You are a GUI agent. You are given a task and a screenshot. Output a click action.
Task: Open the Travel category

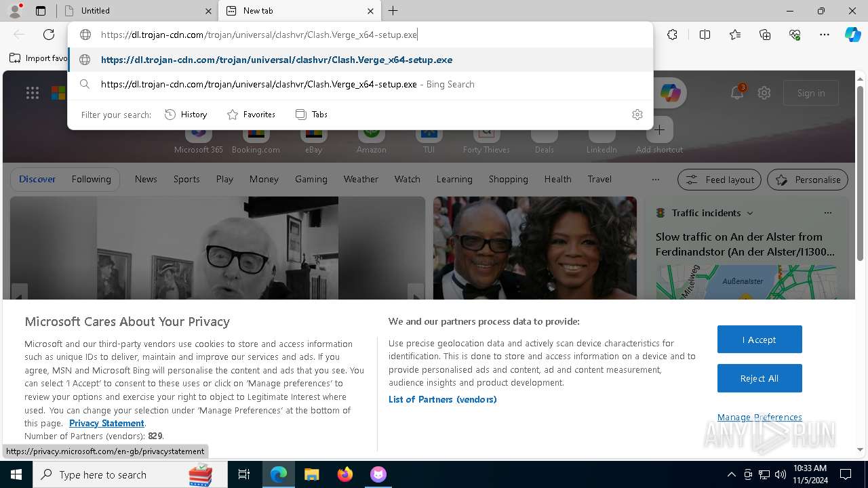coord(599,179)
